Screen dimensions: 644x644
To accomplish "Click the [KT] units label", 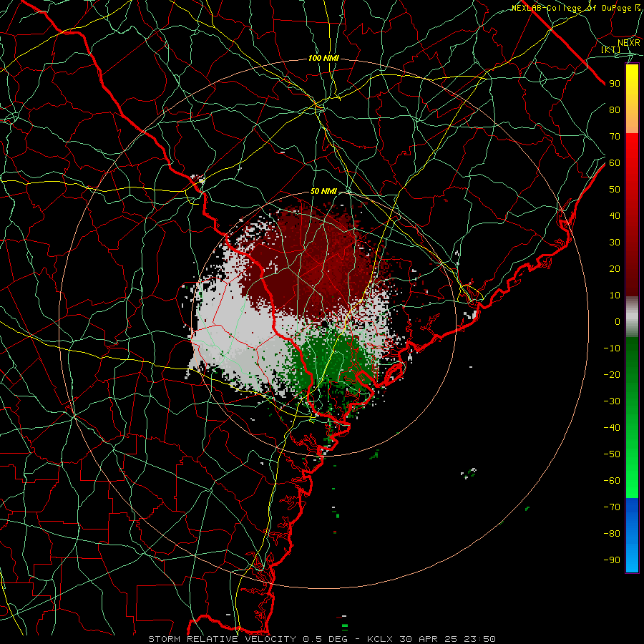I will click(611, 49).
